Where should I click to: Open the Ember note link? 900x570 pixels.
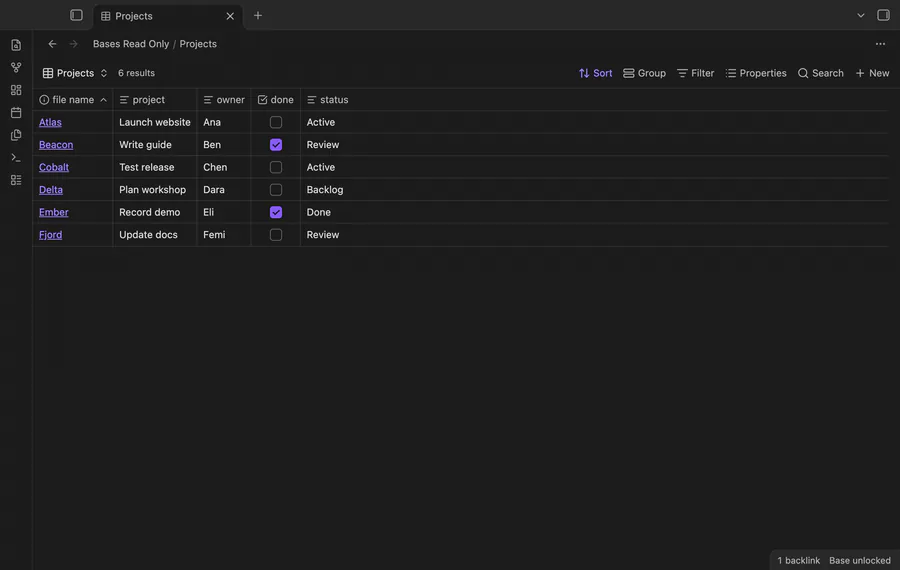coord(53,212)
